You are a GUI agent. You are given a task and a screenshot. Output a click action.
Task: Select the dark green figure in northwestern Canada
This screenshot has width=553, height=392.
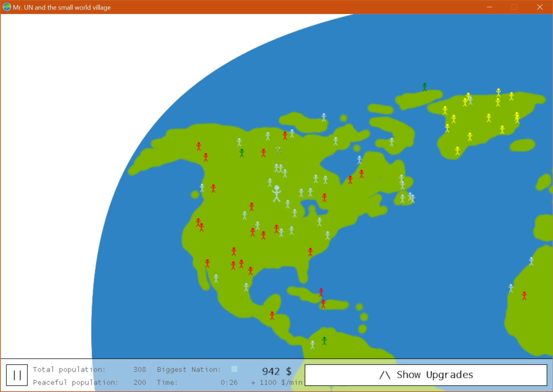coord(242,153)
